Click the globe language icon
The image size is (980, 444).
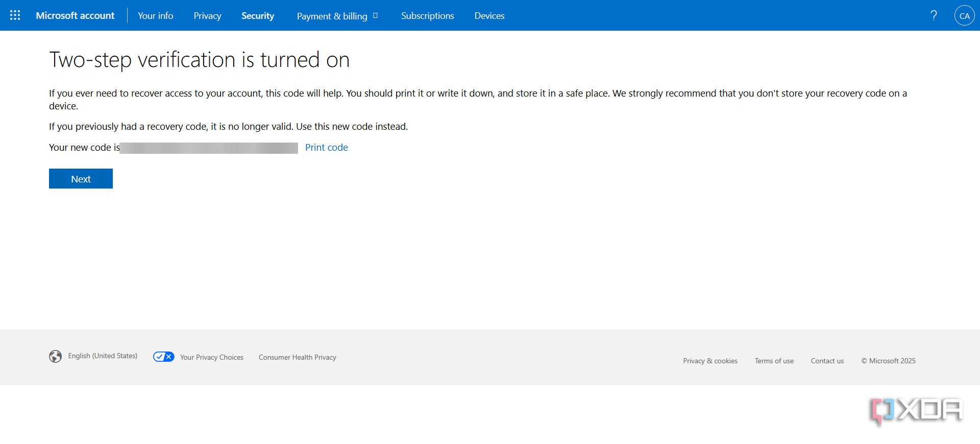tap(55, 356)
